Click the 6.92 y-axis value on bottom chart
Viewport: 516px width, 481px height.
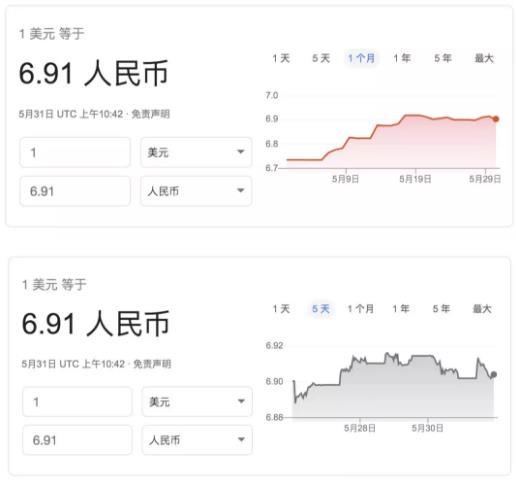[274, 345]
